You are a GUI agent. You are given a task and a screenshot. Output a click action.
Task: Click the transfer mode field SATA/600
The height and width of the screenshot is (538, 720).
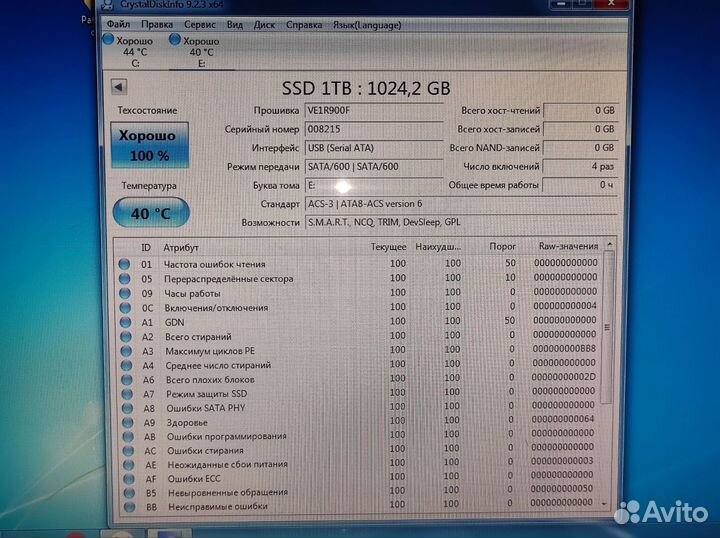pyautogui.click(x=374, y=167)
